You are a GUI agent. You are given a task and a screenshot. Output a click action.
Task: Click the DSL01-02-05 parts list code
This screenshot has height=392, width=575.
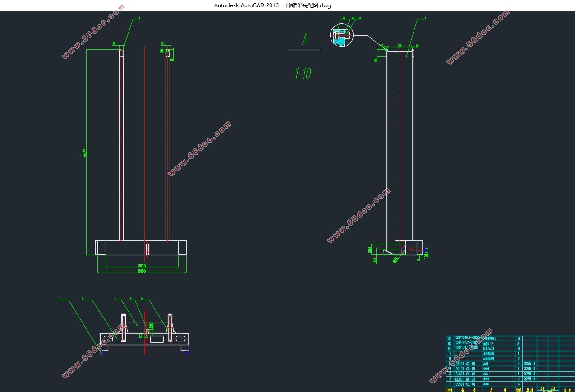point(465,363)
